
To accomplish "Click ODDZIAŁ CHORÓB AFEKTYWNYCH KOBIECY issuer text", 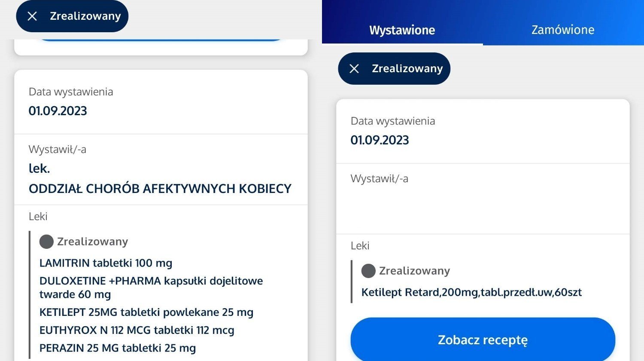I will coord(160,188).
